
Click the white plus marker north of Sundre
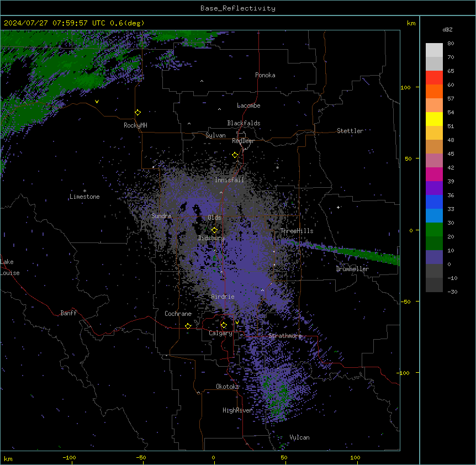tap(154, 167)
